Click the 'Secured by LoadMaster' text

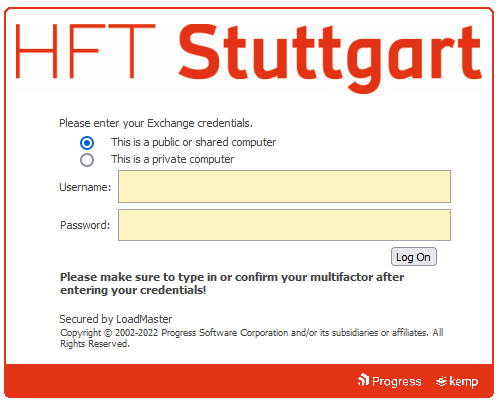pos(116,319)
